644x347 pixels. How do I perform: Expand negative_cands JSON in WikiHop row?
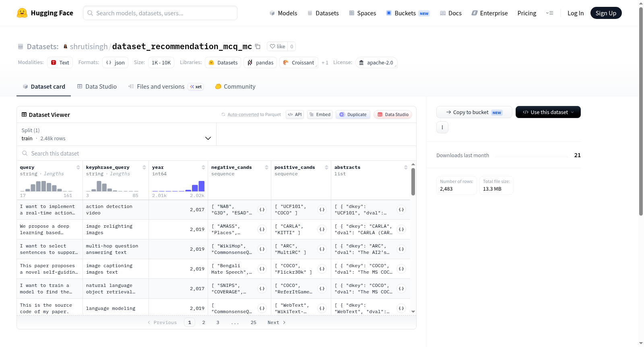[262, 249]
